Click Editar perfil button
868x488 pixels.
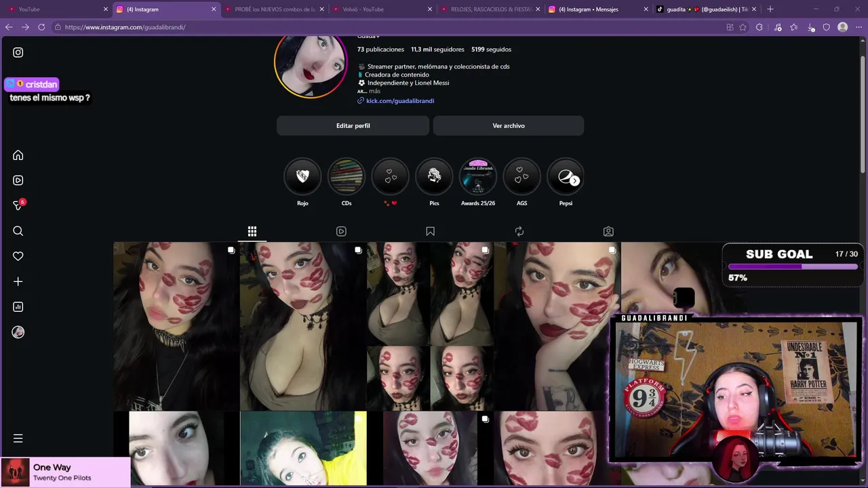[353, 125]
